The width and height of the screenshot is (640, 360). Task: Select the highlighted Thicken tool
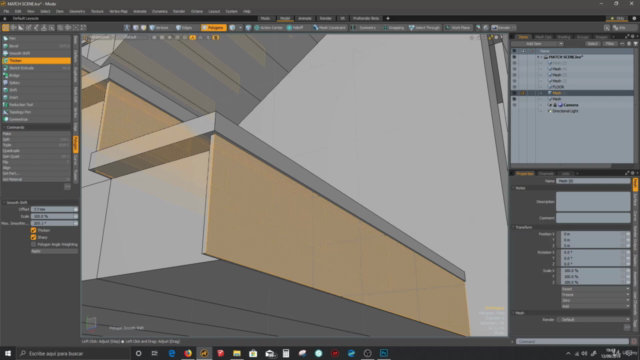coord(36,60)
